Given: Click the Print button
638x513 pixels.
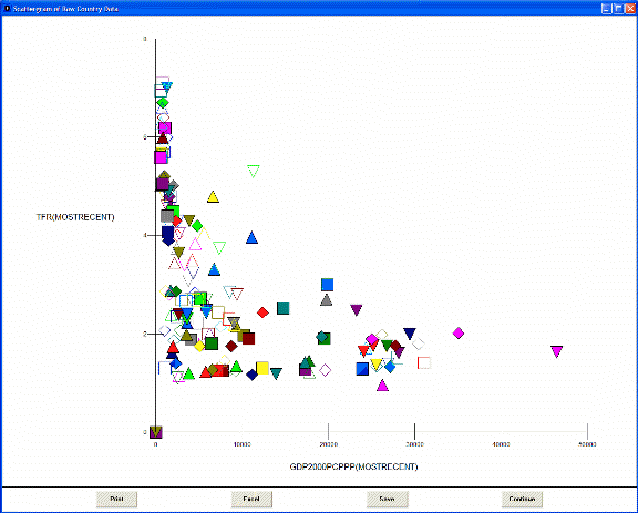Looking at the screenshot, I should click(116, 499).
